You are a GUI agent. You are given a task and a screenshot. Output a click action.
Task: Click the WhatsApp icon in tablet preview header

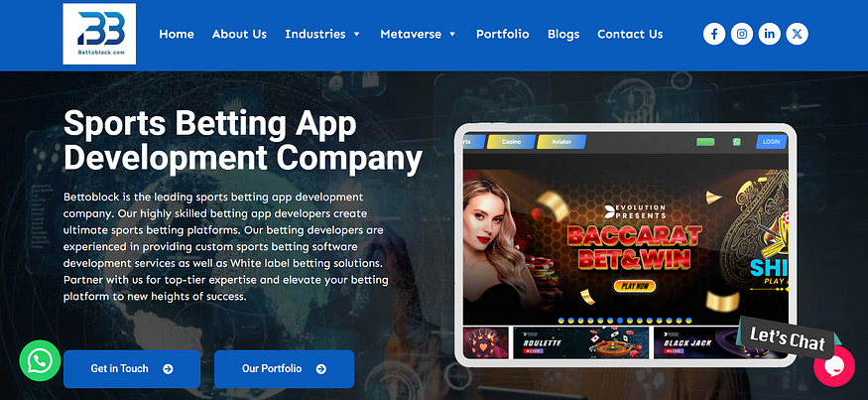pos(736,142)
